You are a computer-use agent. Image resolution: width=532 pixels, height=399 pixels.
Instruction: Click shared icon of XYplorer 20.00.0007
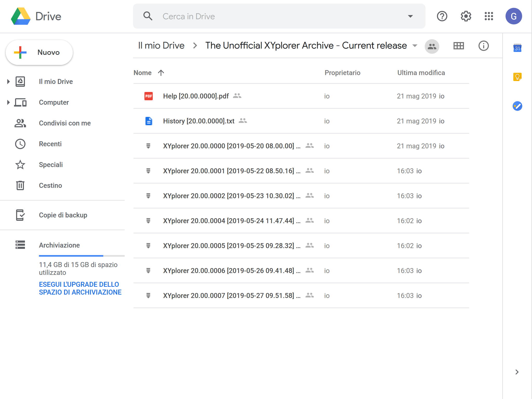click(x=309, y=295)
